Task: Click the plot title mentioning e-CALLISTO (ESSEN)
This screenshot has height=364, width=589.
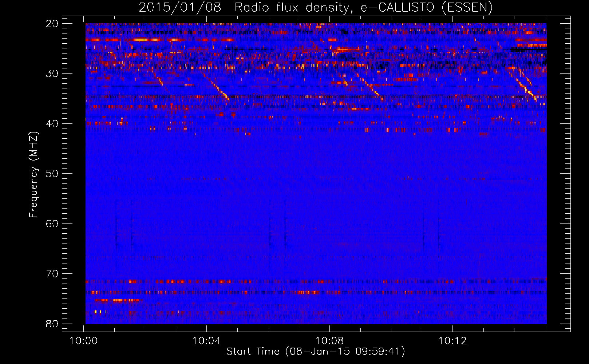Action: (x=315, y=7)
